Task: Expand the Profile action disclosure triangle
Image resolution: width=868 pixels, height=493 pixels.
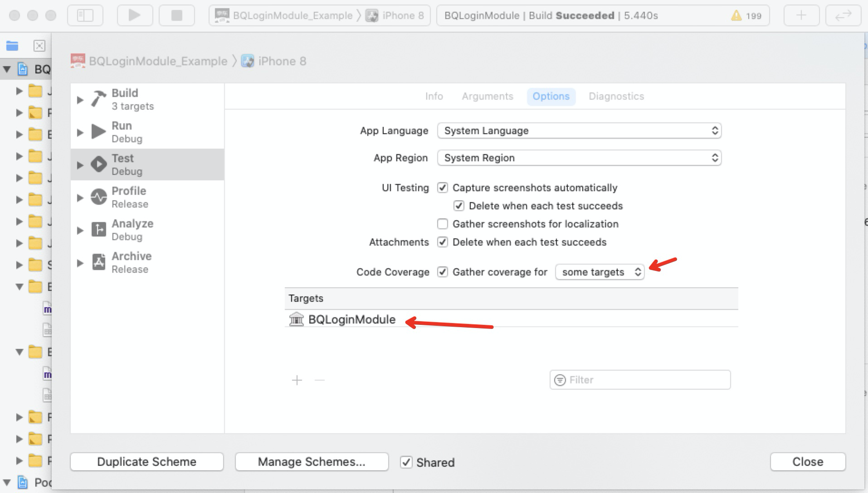Action: (80, 198)
